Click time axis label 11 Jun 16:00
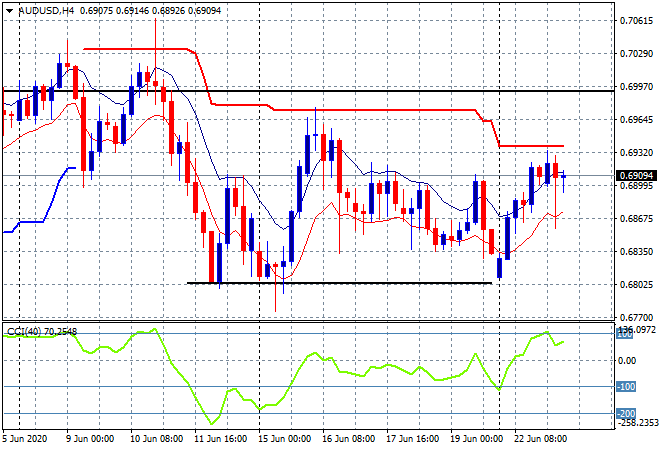The image size is (660, 450). 220,439
